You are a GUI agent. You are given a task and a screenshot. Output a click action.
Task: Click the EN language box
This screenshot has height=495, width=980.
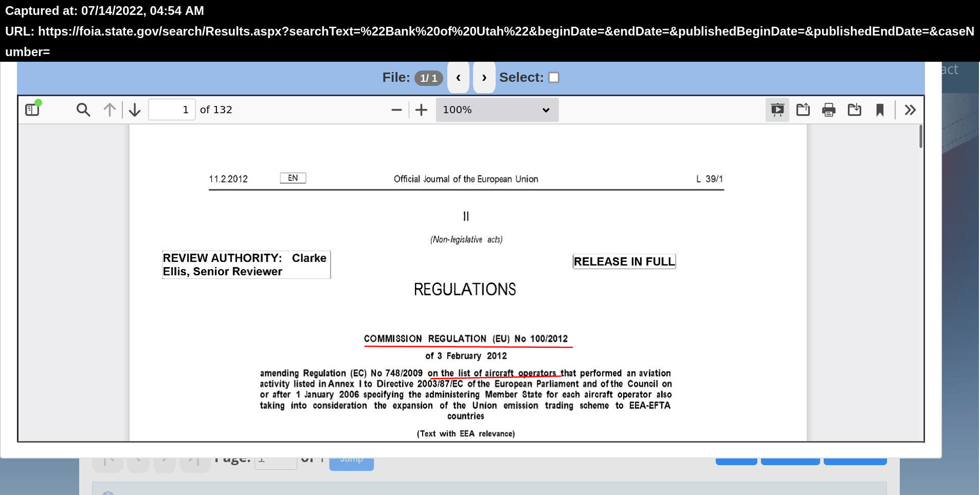click(293, 178)
